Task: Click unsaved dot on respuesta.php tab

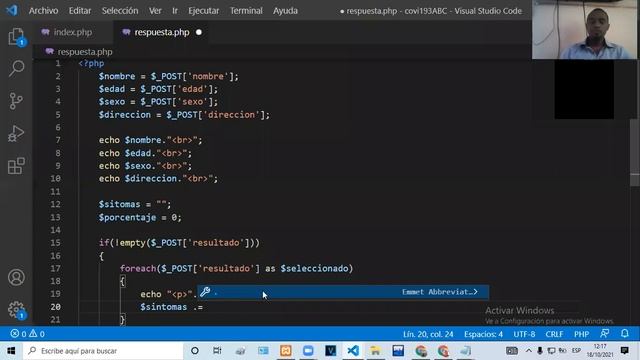Action: [199, 32]
